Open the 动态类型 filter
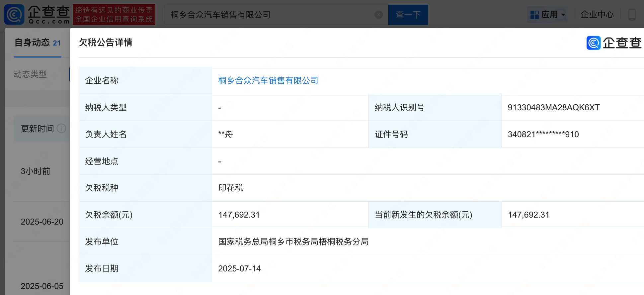Viewport: 644px width, 295px height. point(30,74)
